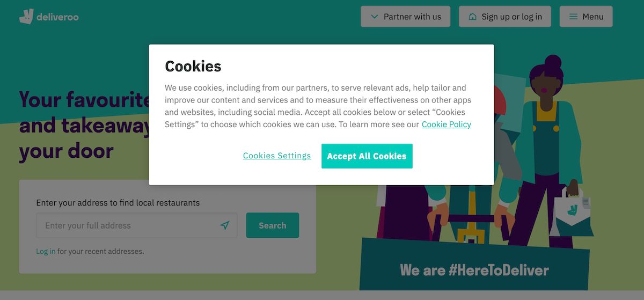Click the Enter your full address field
Screen dimensions: 644x300
(x=137, y=225)
